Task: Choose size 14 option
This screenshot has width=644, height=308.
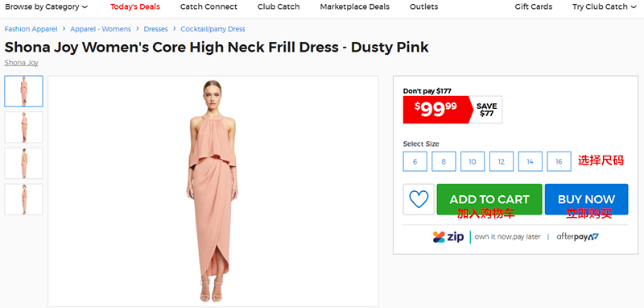Action: tap(530, 161)
